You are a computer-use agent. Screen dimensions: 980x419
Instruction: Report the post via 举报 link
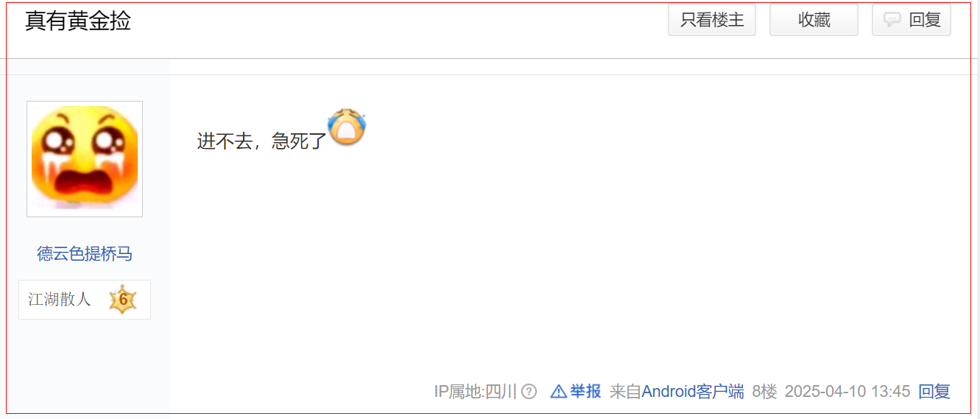point(585,392)
